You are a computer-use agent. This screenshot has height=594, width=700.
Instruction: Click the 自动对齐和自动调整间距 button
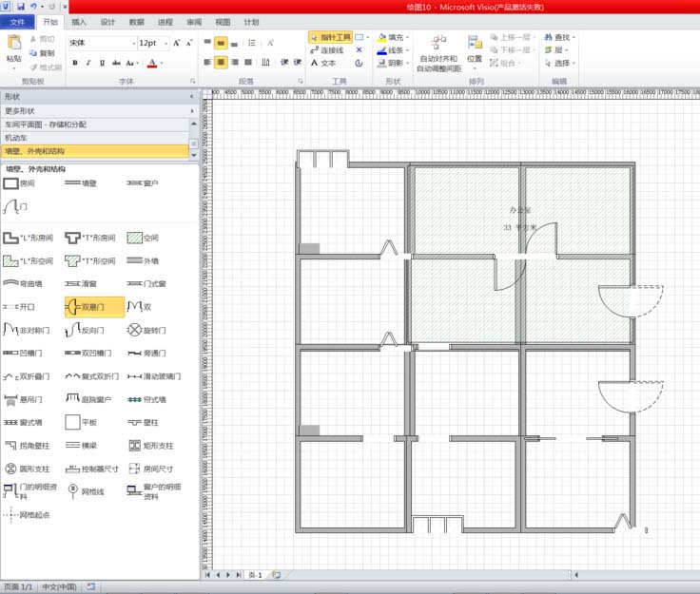[x=438, y=53]
